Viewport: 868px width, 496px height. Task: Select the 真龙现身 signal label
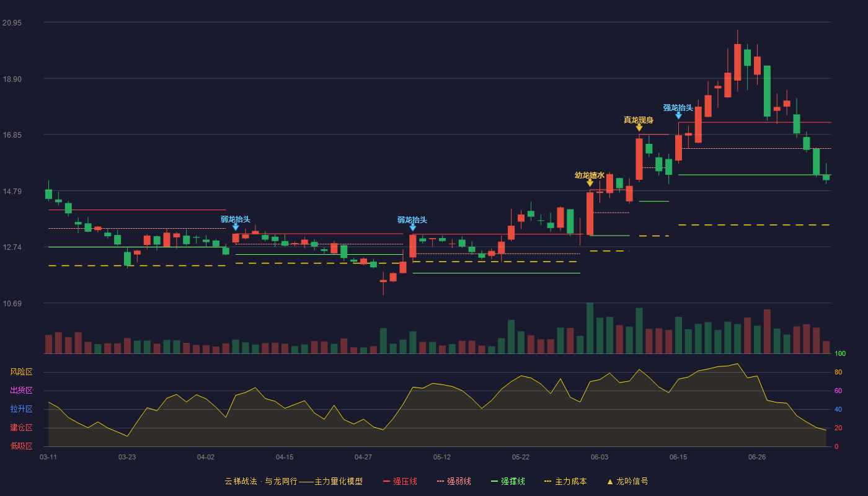point(639,120)
